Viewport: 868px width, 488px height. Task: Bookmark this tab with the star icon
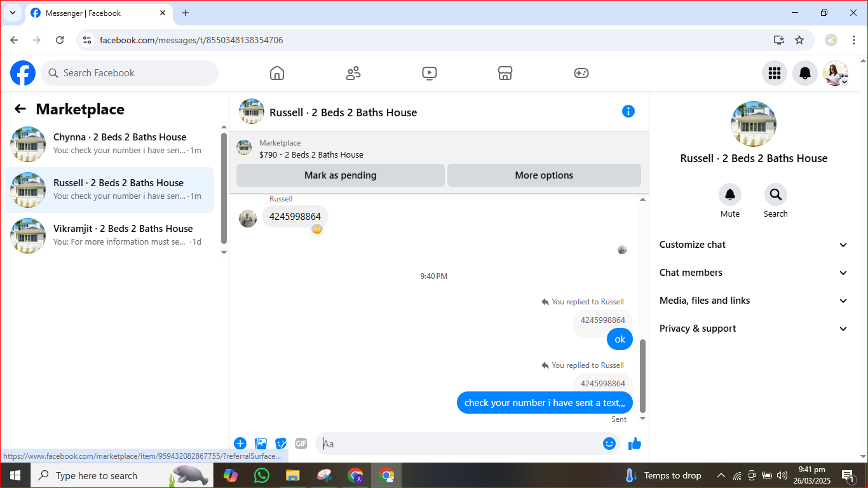coord(799,40)
